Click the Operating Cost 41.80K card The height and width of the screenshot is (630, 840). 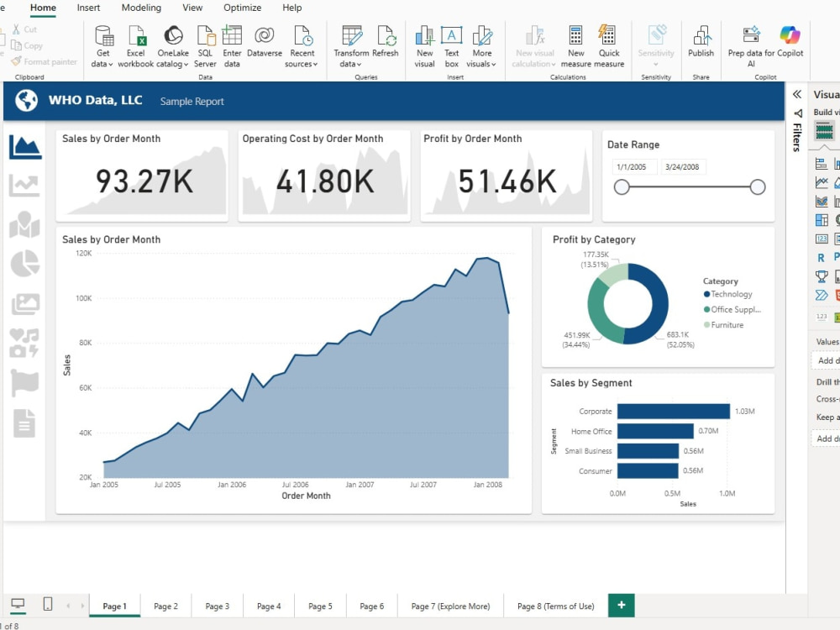click(324, 176)
